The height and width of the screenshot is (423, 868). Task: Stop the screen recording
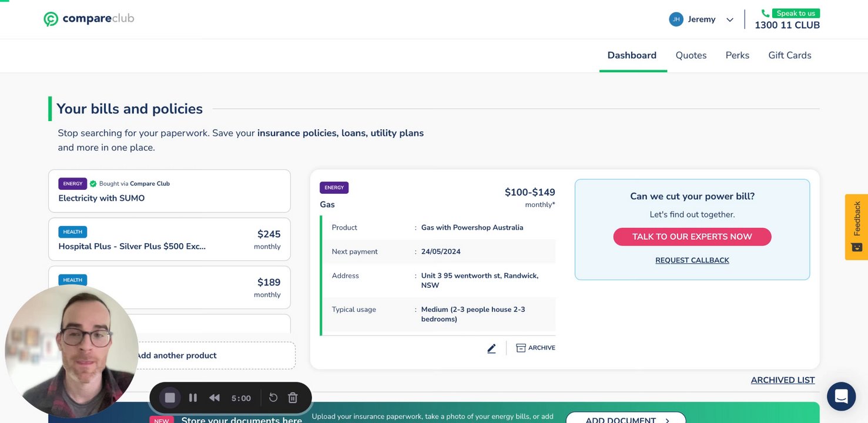(170, 398)
